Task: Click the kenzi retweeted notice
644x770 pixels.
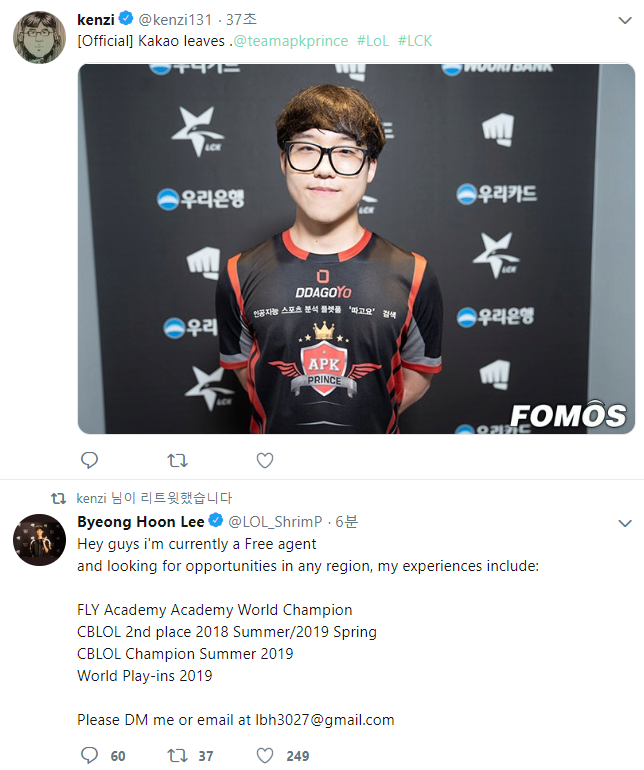Action: pos(154,498)
